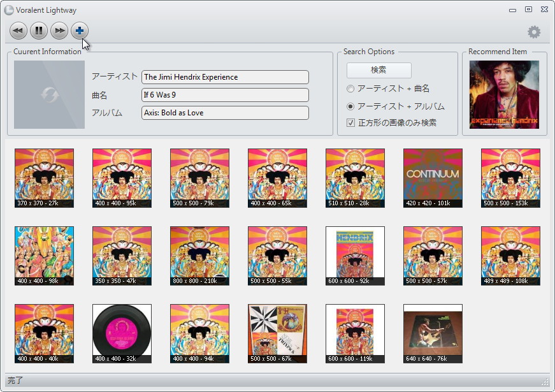
Task: Click the 曲名 field showing If 6 Was 9
Action: tap(226, 94)
